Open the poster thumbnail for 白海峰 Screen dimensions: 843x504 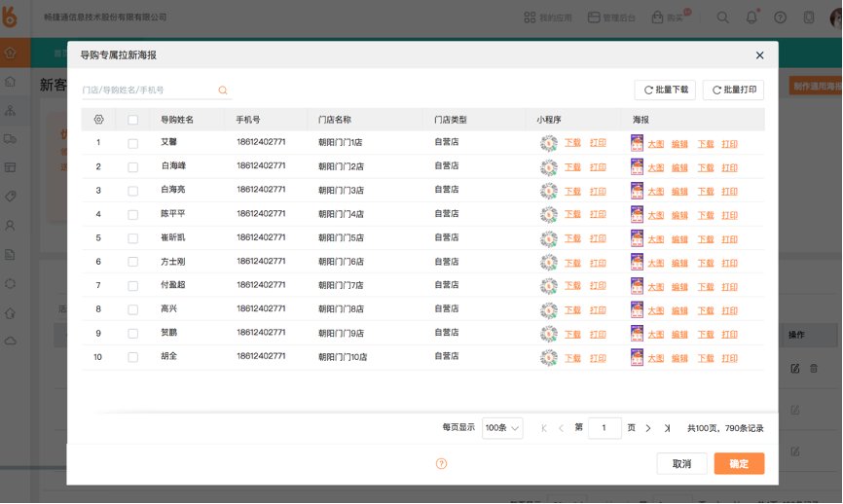pos(637,167)
